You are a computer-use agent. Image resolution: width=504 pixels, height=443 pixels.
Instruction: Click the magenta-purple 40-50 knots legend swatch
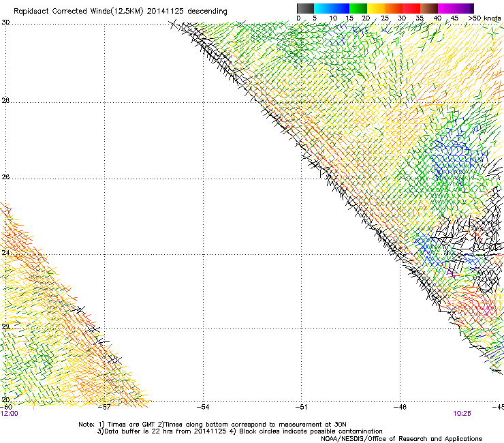coord(456,8)
